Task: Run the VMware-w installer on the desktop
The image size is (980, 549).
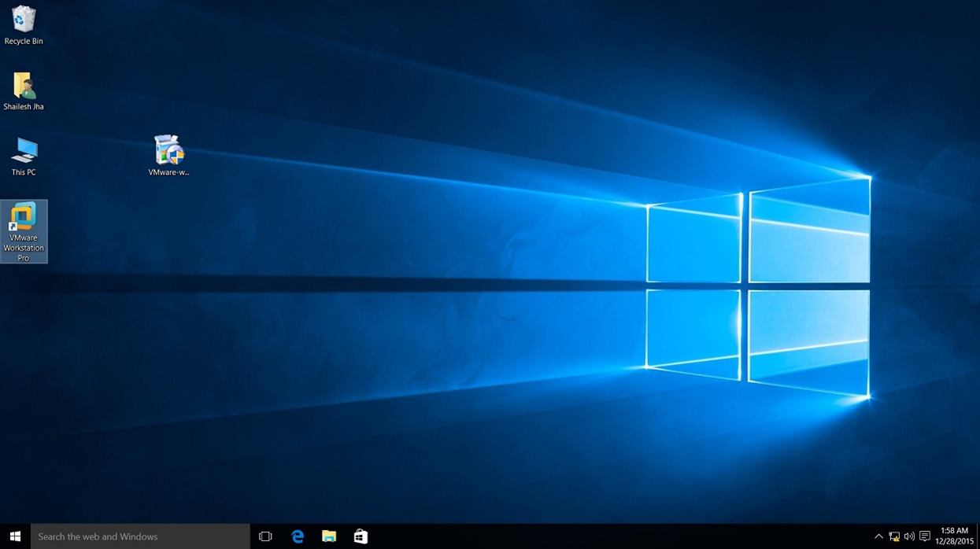Action: tap(168, 149)
